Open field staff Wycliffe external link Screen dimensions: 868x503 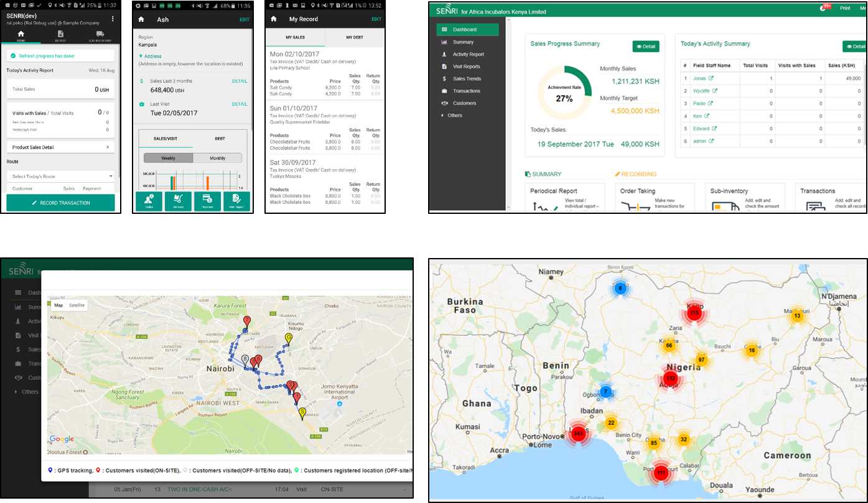click(x=715, y=91)
